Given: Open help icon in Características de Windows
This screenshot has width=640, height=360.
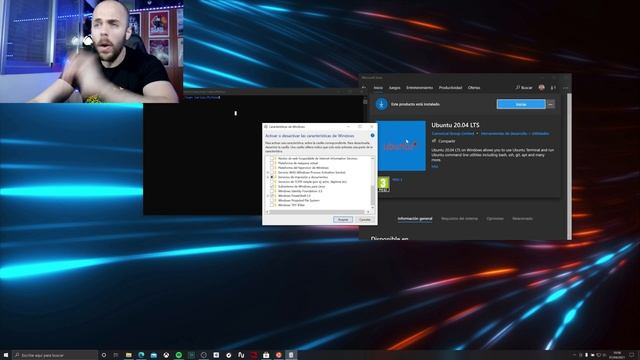Looking at the screenshot, I should 372,135.
